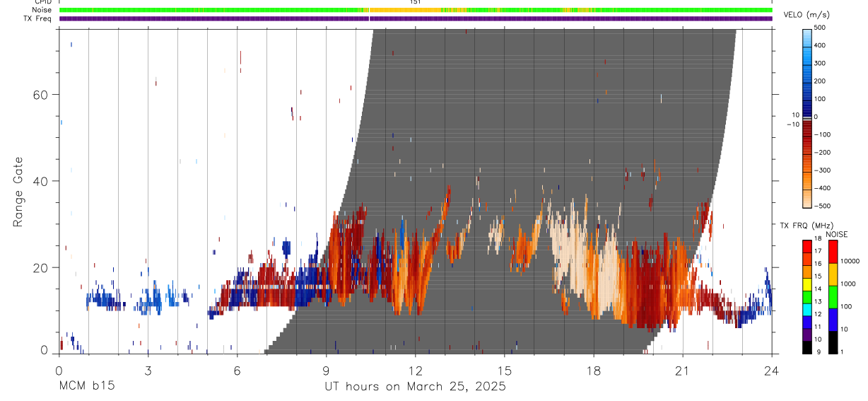868x401 pixels.
Task: Click the VELO (m/s) colorbar title
Action: (x=807, y=15)
